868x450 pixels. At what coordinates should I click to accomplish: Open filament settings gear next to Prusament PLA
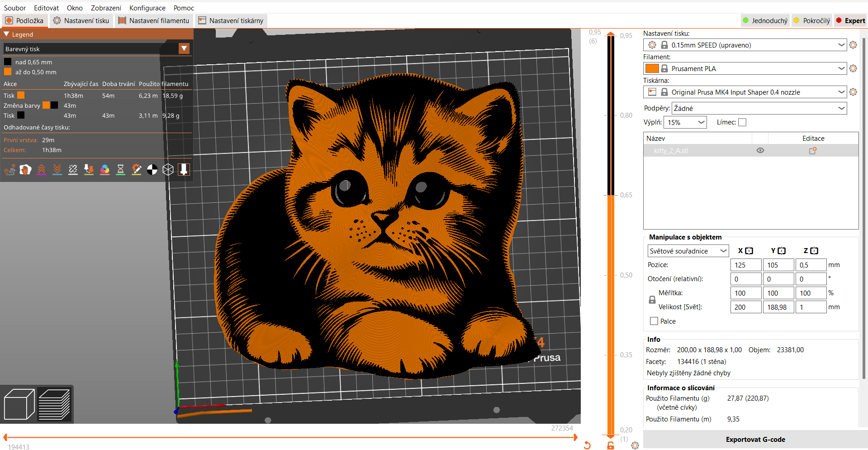[853, 68]
